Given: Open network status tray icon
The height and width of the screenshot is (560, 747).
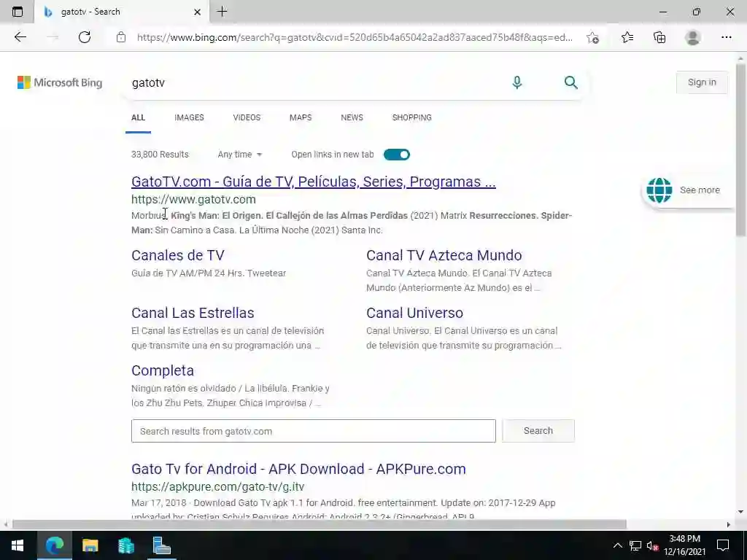Looking at the screenshot, I should coord(635,545).
